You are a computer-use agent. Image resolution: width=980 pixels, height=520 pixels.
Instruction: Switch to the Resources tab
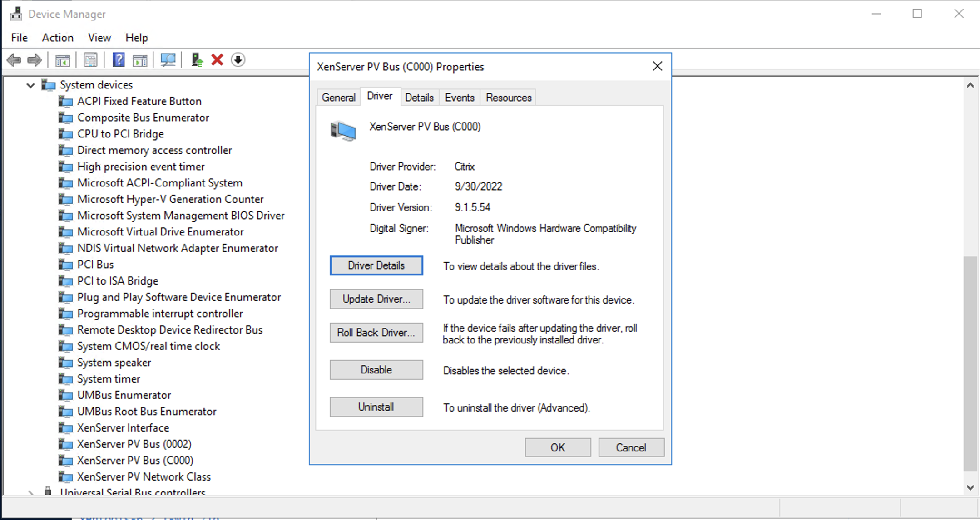tap(508, 98)
